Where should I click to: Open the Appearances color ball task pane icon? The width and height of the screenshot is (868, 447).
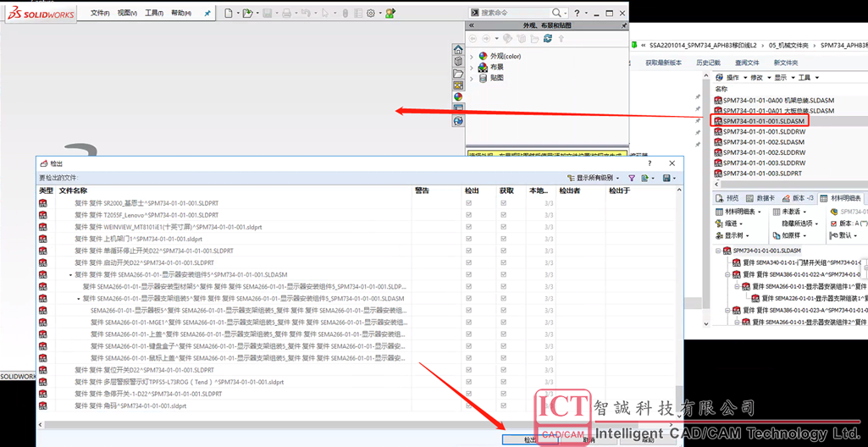point(458,97)
